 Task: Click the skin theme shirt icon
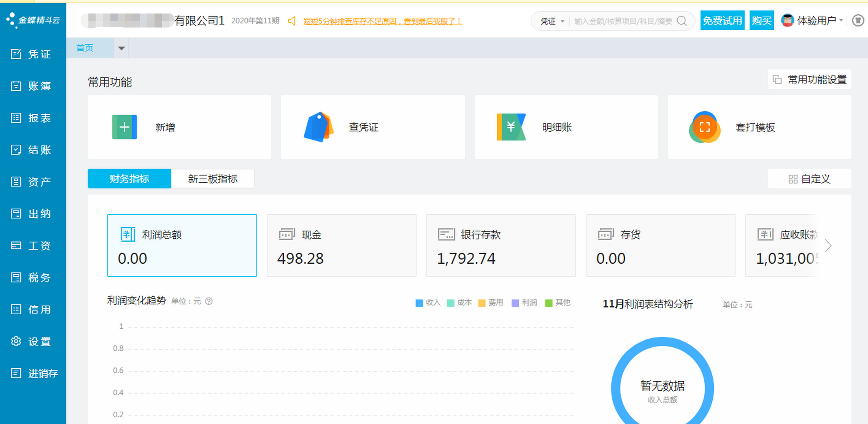point(857,21)
